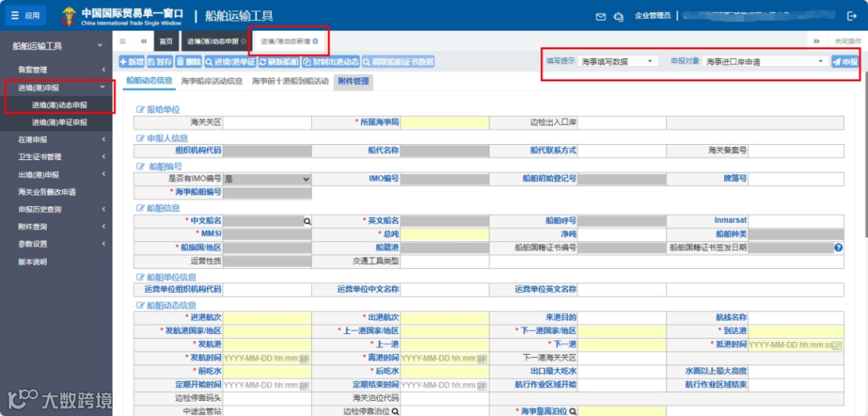The image size is (868, 416).
Task: Click the edit icon beside 船舶信息 heading
Action: tap(140, 208)
